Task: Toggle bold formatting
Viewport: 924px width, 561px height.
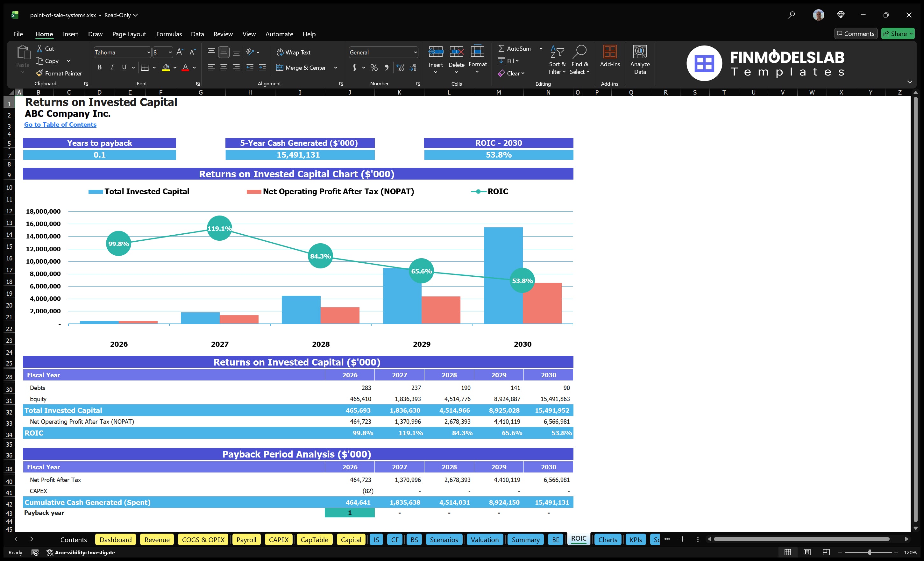Action: pyautogui.click(x=99, y=67)
